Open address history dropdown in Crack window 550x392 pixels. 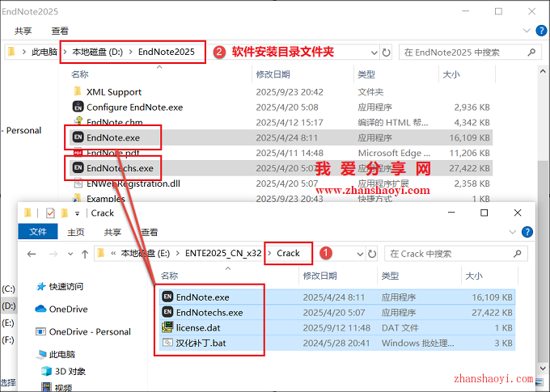point(360,254)
